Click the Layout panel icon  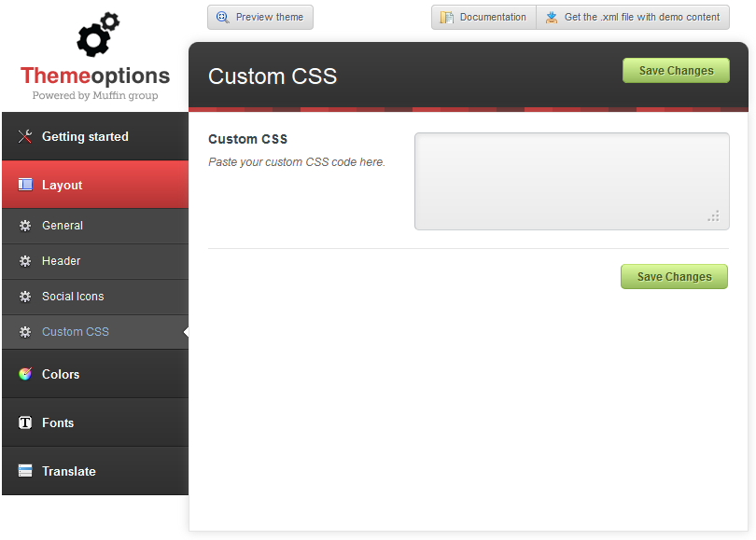25,185
